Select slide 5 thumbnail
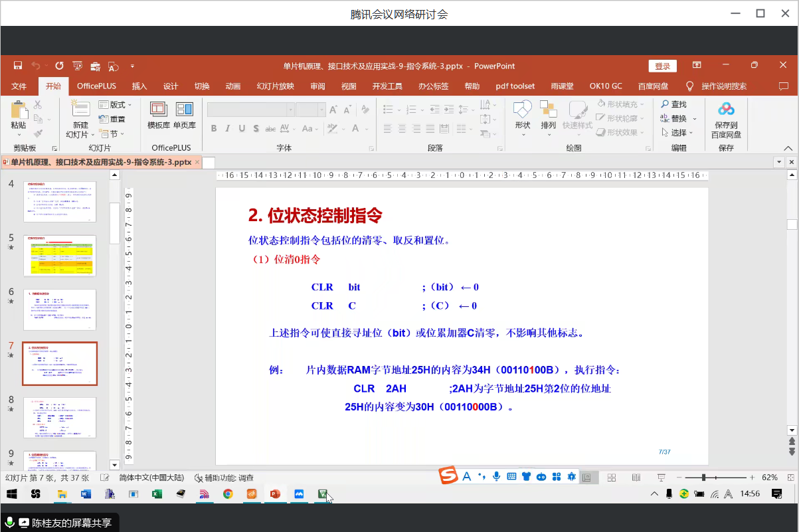 point(60,255)
